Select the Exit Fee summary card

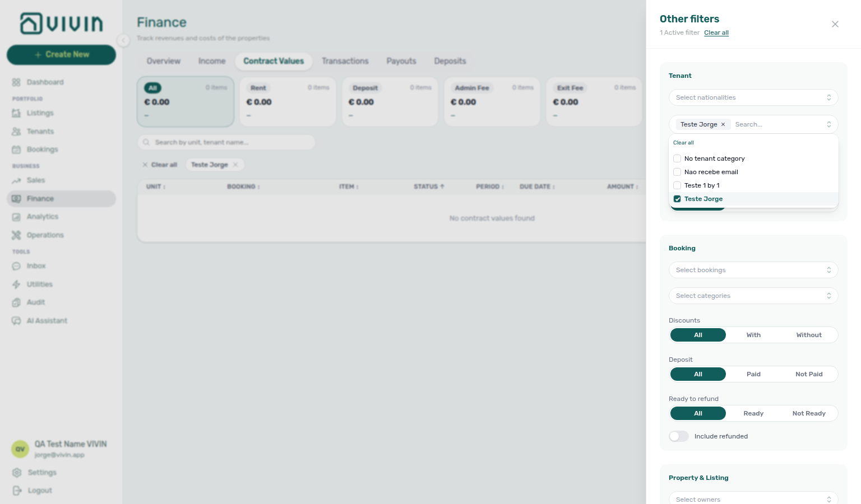594,102
